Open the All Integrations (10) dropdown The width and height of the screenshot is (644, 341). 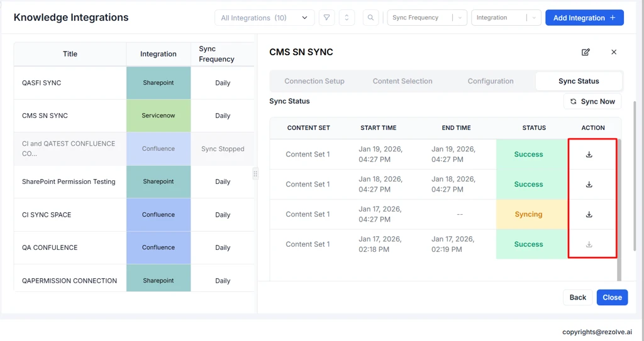click(x=264, y=18)
